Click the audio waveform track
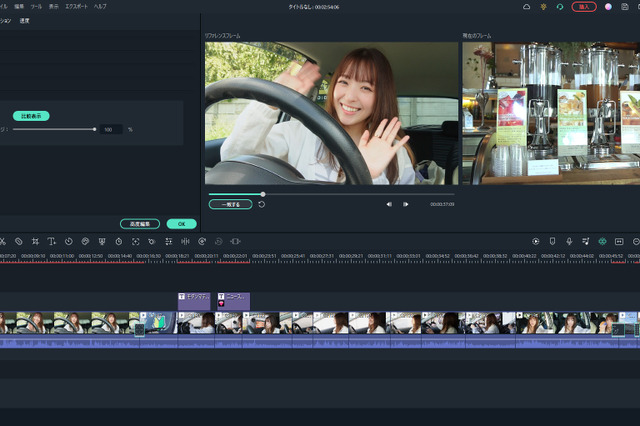The width and height of the screenshot is (640, 426). [320, 342]
